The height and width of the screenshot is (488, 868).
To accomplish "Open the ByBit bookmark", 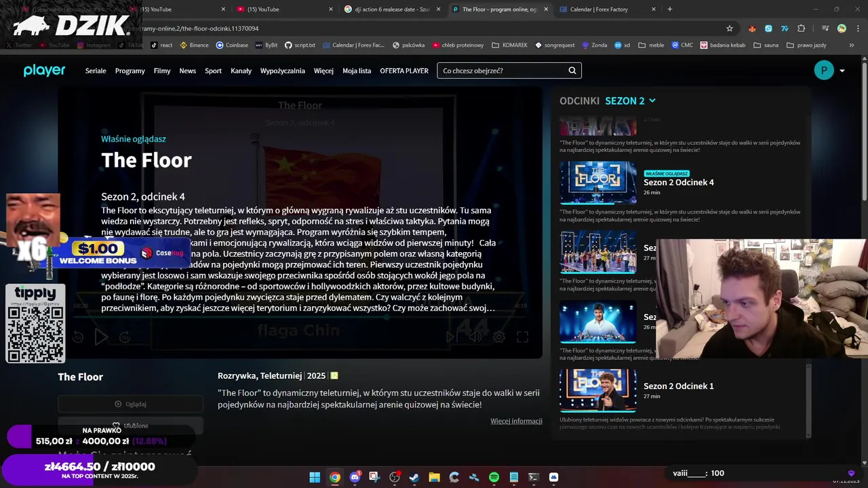I will (266, 45).
